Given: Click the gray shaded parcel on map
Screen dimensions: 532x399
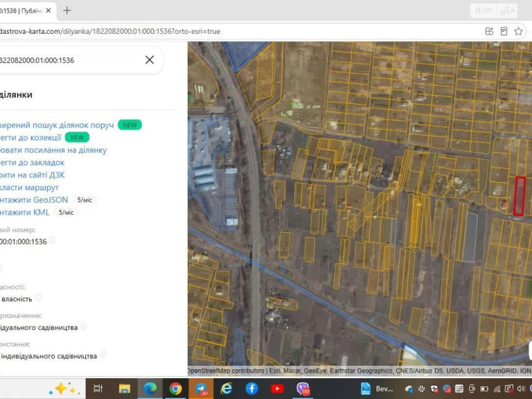Looking at the screenshot, I should click(x=470, y=237).
